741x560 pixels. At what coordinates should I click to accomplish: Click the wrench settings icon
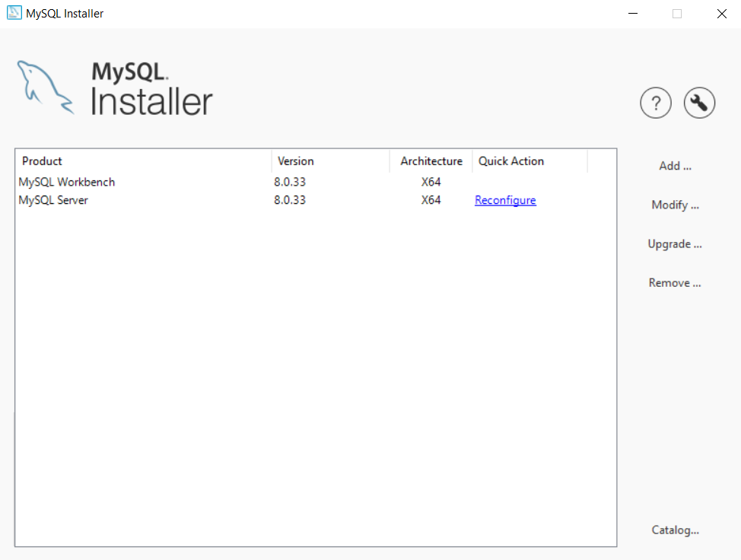[x=699, y=103]
